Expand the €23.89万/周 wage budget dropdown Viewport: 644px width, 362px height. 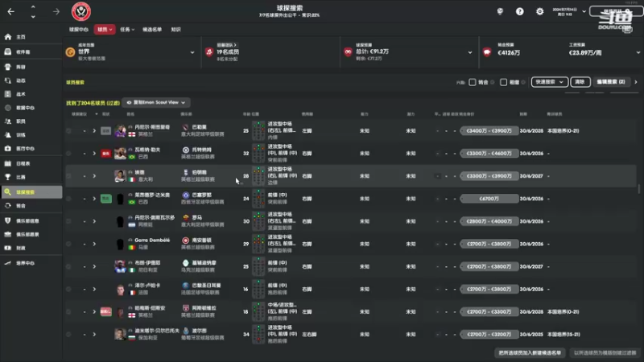pyautogui.click(x=638, y=52)
